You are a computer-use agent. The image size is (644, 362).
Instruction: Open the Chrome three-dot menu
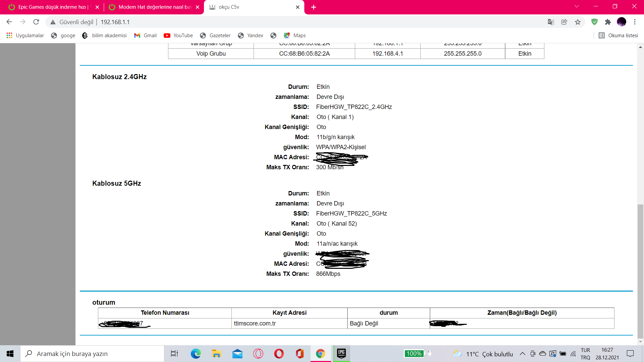pyautogui.click(x=635, y=22)
